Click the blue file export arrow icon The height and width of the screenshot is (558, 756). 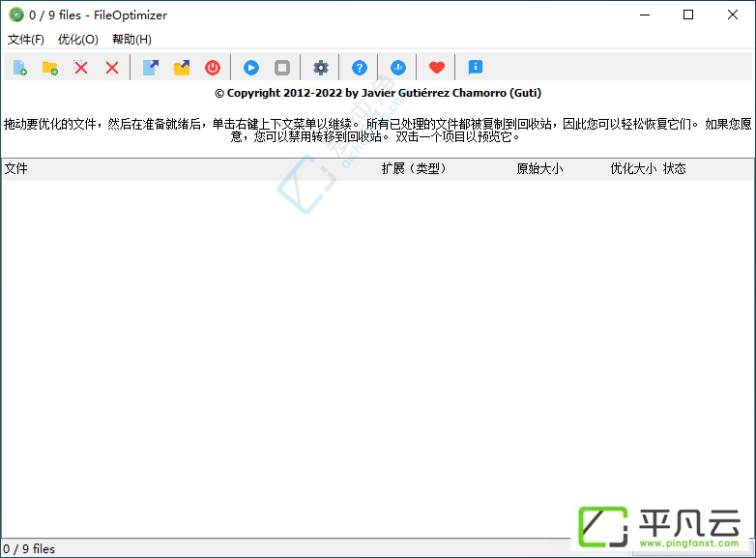[151, 68]
